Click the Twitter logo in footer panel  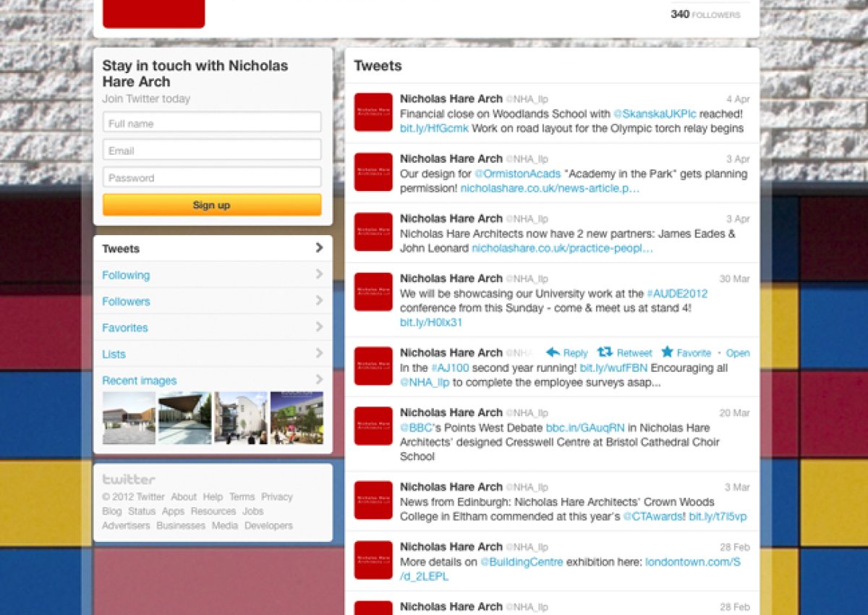[129, 479]
